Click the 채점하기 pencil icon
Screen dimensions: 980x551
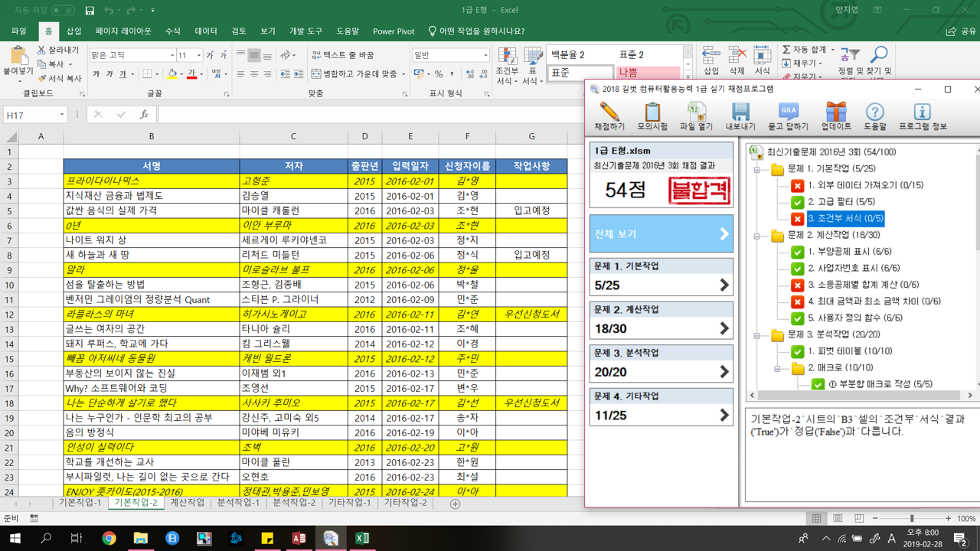609,116
